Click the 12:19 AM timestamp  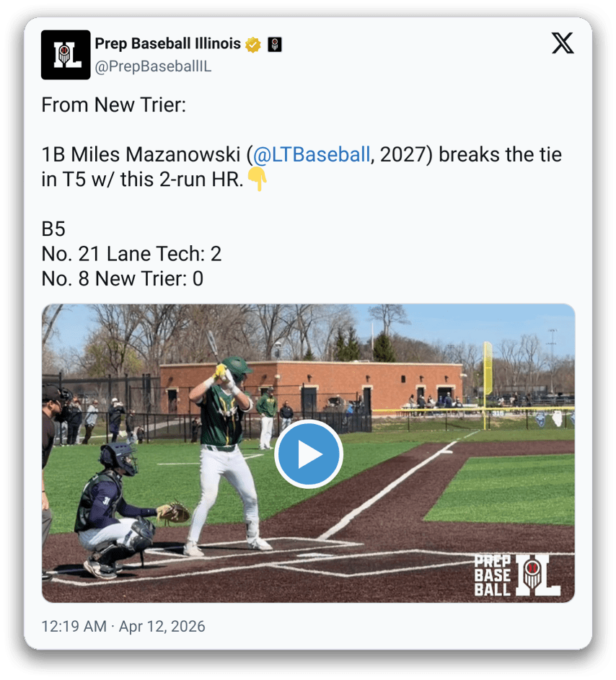click(74, 626)
